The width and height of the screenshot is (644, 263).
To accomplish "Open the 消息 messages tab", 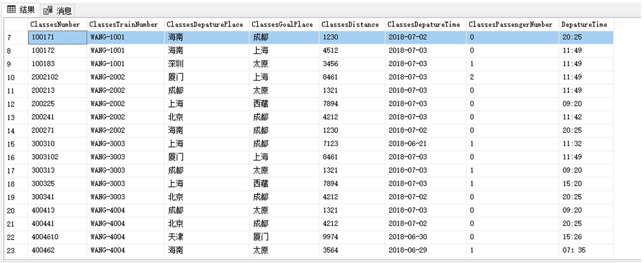I will pos(58,10).
